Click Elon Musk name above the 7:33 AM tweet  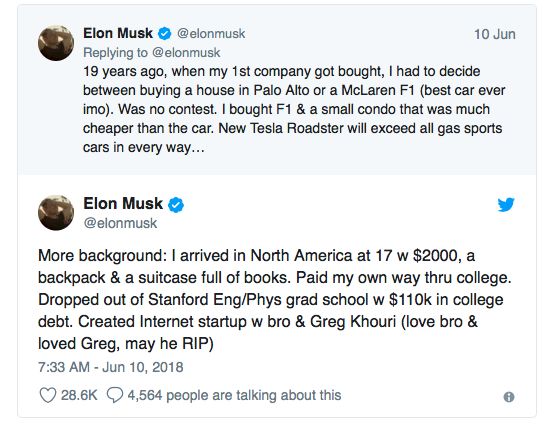pyautogui.click(x=123, y=203)
